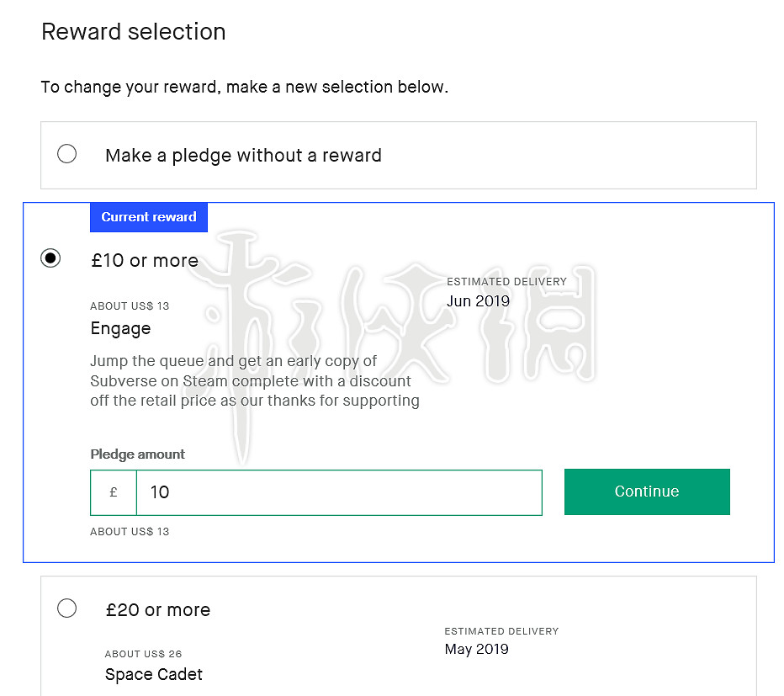
Task: Select the pledge without a reward radio button
Action: click(x=67, y=154)
